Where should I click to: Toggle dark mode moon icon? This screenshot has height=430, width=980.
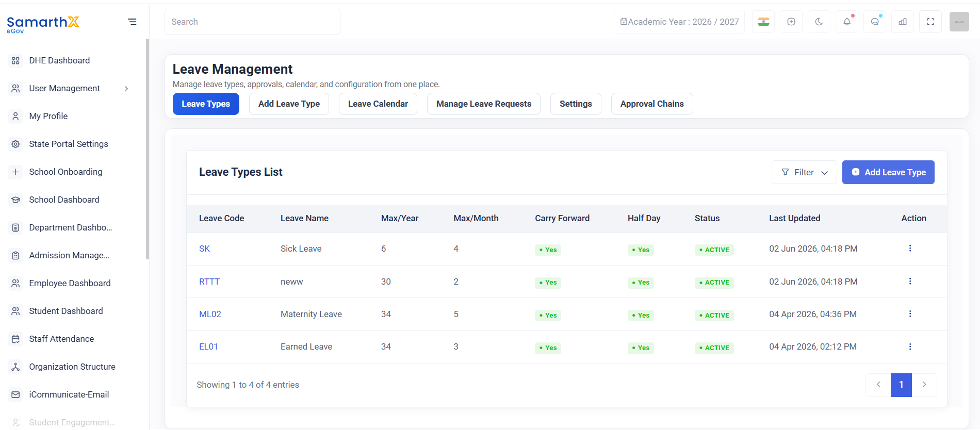click(819, 22)
